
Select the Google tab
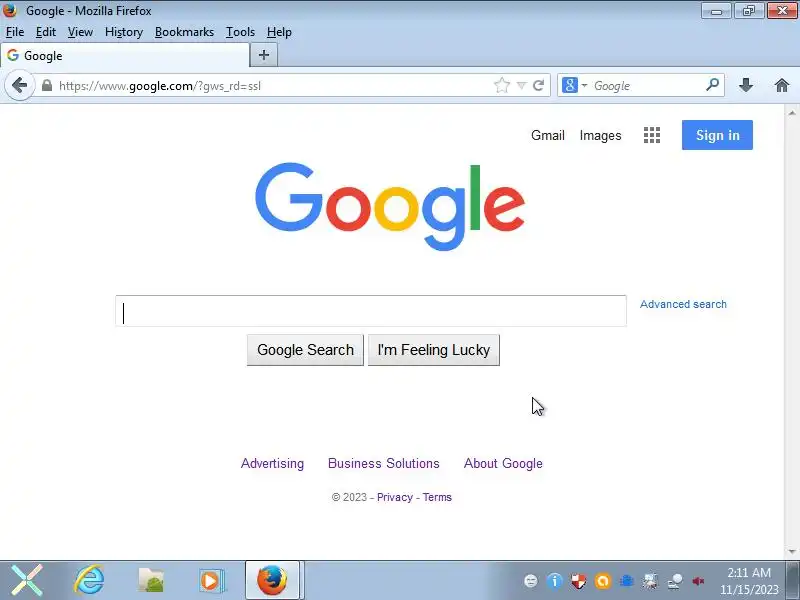125,55
